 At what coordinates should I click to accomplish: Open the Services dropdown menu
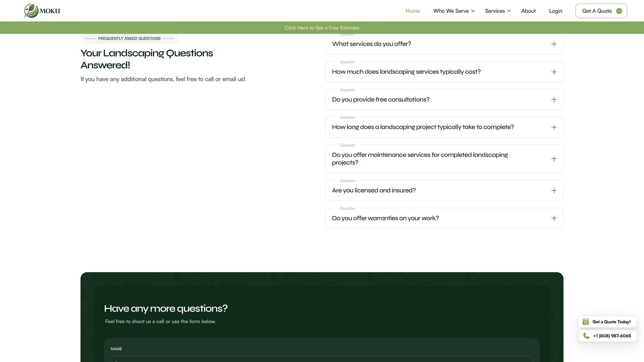coord(497,11)
